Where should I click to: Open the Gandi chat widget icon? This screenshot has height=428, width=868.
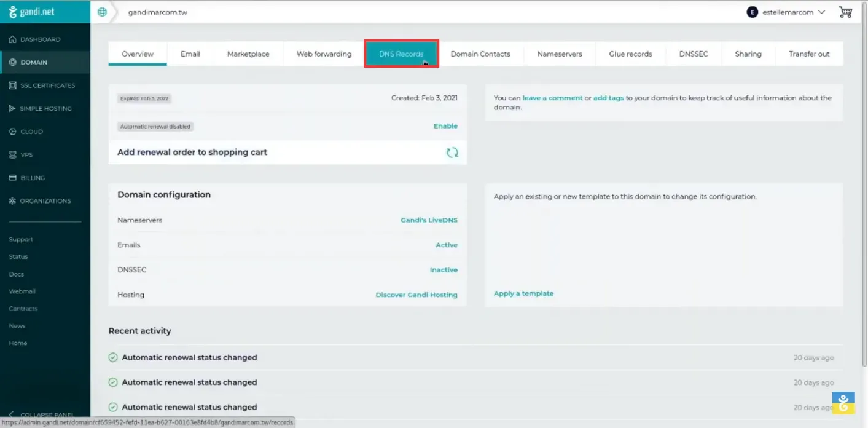[843, 403]
